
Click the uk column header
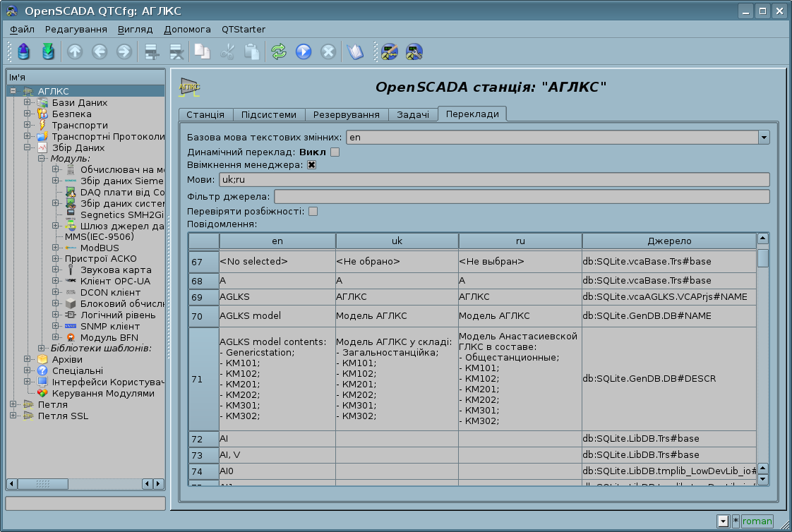point(397,241)
